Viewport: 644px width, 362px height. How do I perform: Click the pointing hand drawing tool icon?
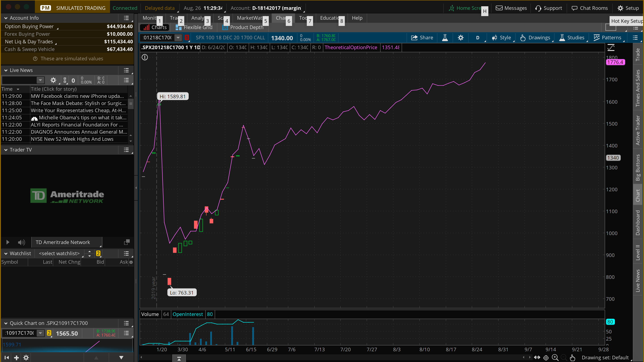pyautogui.click(x=572, y=358)
